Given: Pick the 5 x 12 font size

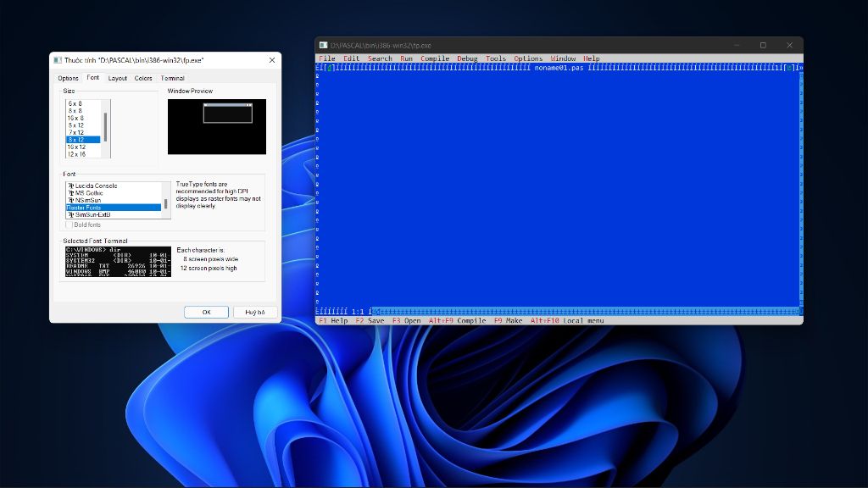Looking at the screenshot, I should [83, 125].
